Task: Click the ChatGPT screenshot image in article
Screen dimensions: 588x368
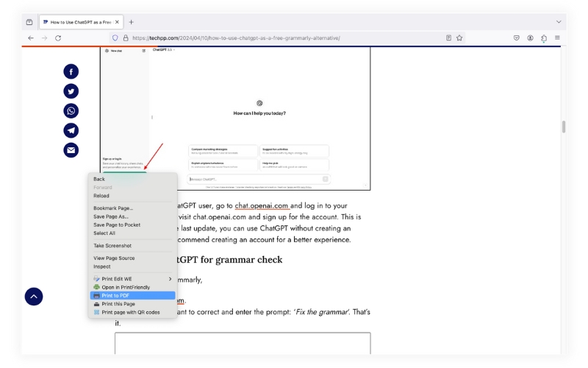Action: [x=235, y=118]
